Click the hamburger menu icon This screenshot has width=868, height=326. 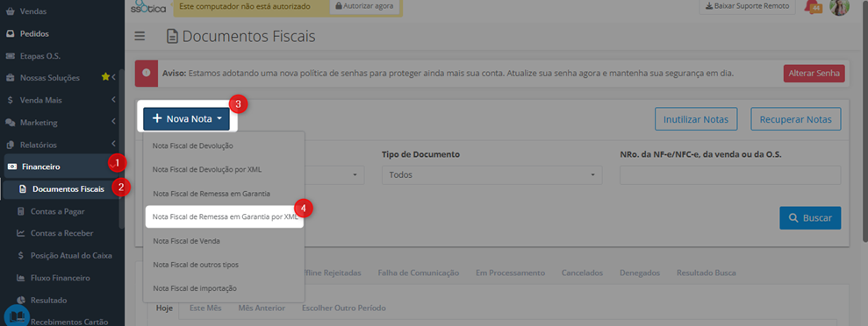140,37
